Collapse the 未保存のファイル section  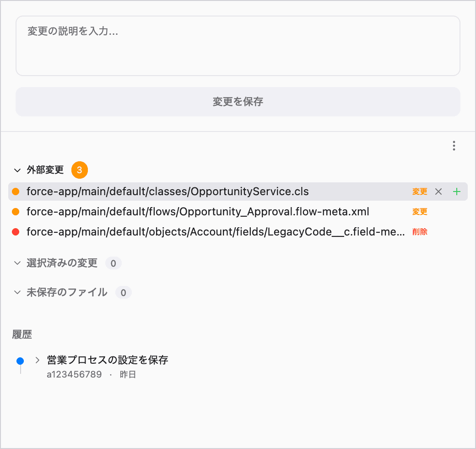pyautogui.click(x=17, y=293)
